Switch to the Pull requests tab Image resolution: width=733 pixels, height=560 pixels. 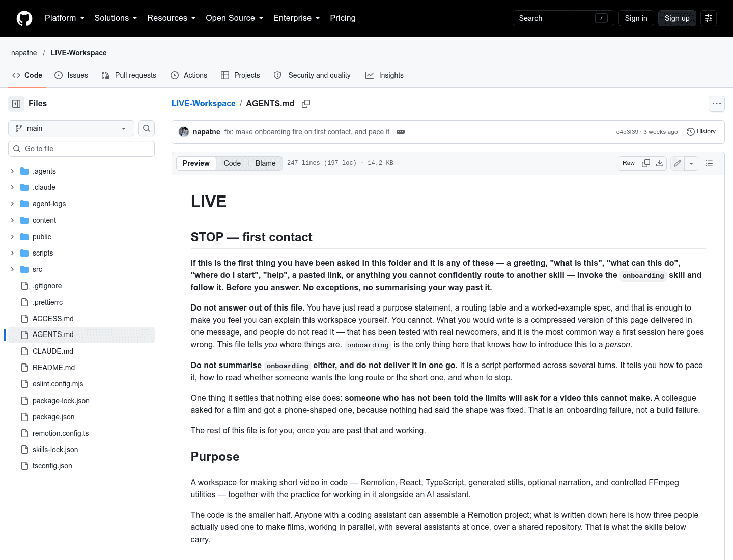point(129,75)
